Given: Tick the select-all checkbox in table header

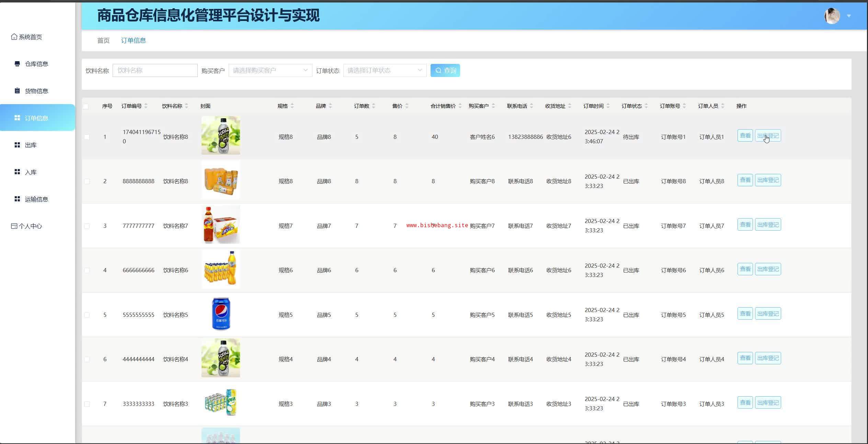Looking at the screenshot, I should tap(86, 106).
